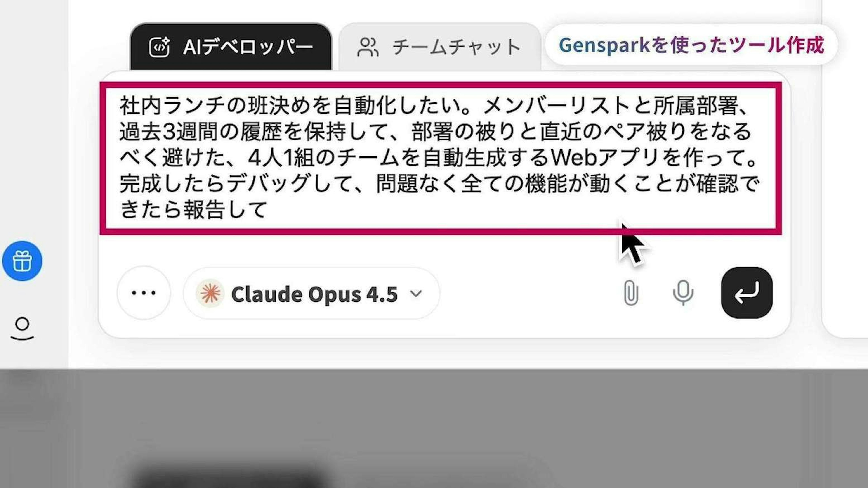Open the three-dots more options button
The width and height of the screenshot is (868, 488).
pyautogui.click(x=144, y=293)
